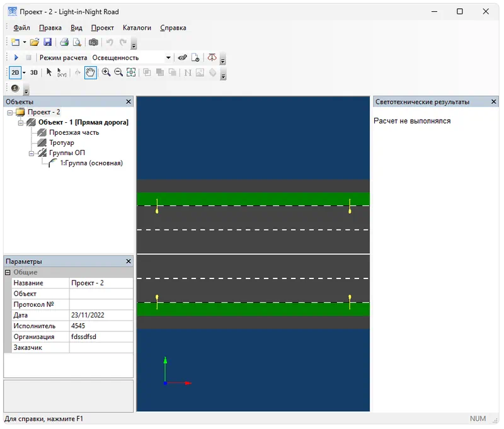
Task: Close the Параметры panel
Action: (x=129, y=261)
